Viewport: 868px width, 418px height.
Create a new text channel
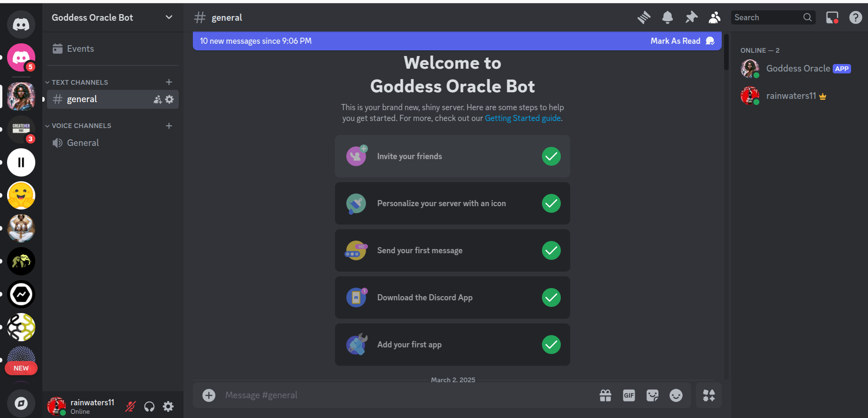(169, 82)
